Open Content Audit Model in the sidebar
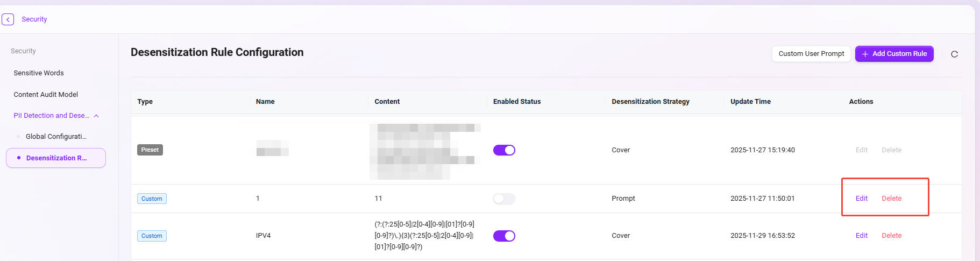This screenshot has width=980, height=261. [46, 95]
